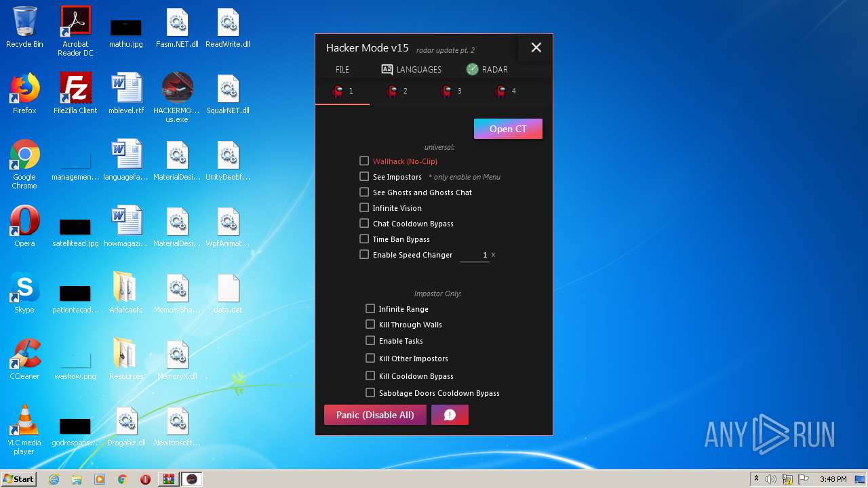The width and height of the screenshot is (868, 488).
Task: Switch to crewmate tab 1
Action: (342, 91)
